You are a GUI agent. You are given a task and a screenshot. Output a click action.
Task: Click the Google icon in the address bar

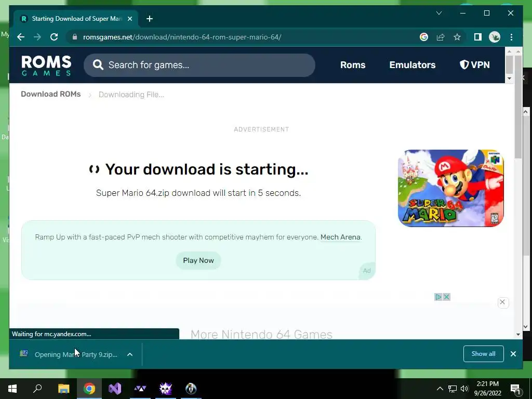(424, 37)
